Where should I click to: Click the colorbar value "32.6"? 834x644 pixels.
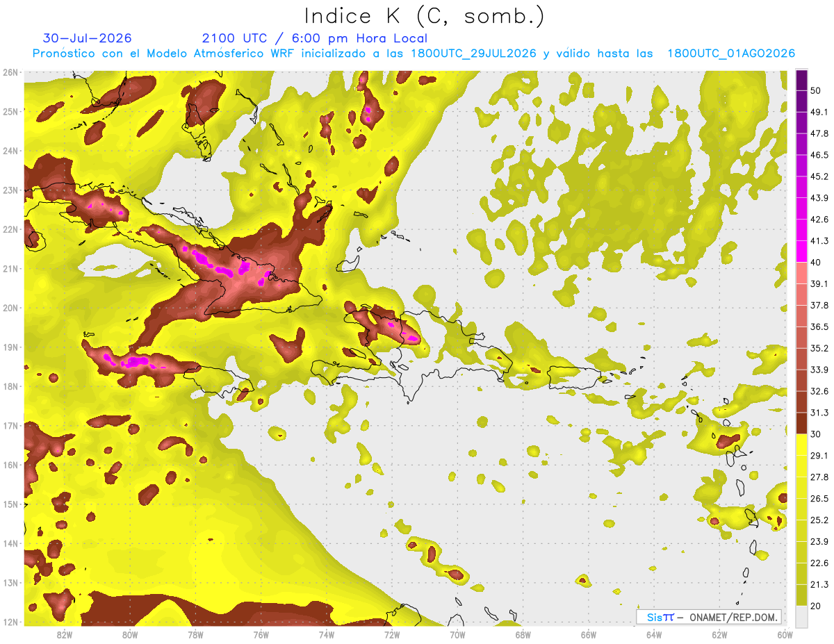click(x=819, y=391)
